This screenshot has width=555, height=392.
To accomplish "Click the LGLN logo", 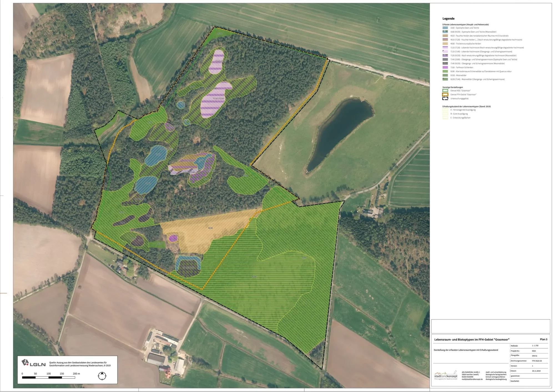I will [34, 363].
